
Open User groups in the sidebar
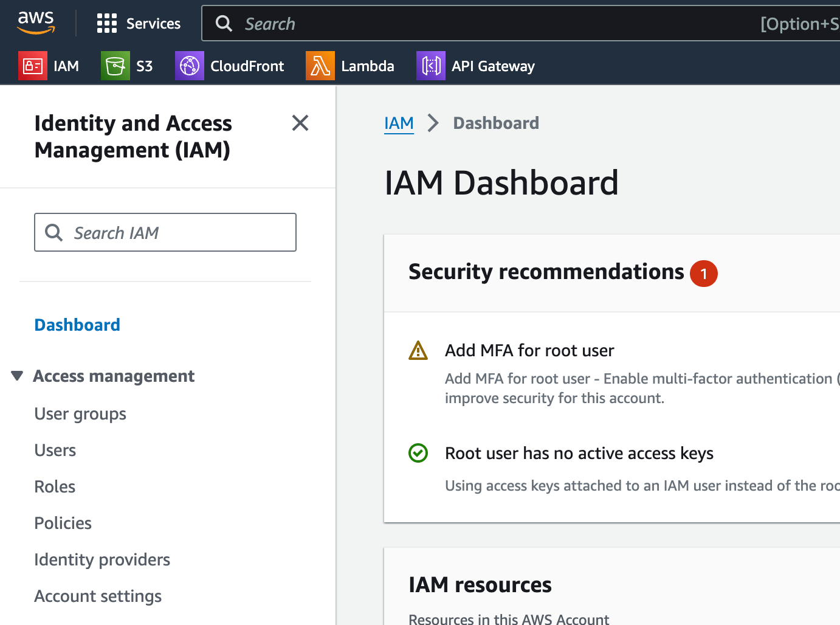click(80, 414)
